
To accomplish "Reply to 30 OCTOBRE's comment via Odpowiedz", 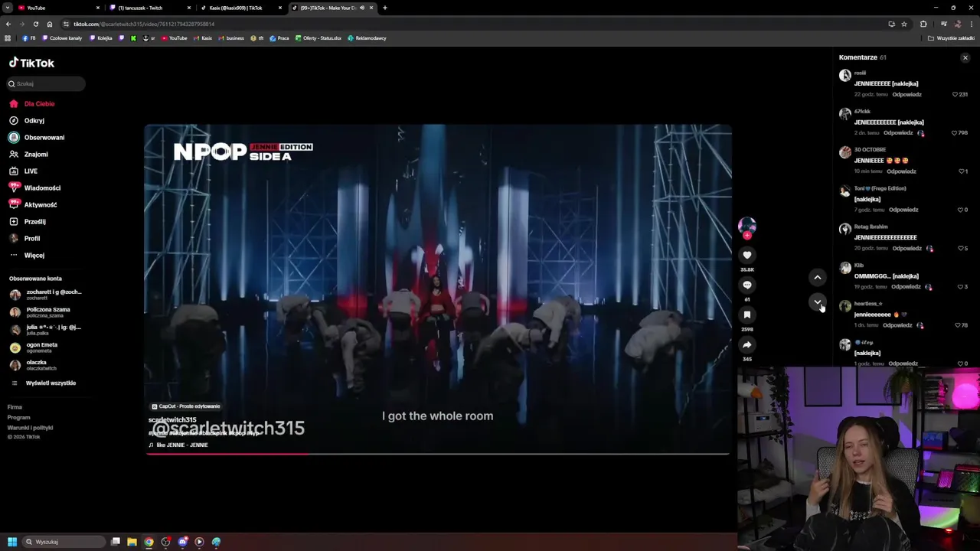I will coord(901,171).
